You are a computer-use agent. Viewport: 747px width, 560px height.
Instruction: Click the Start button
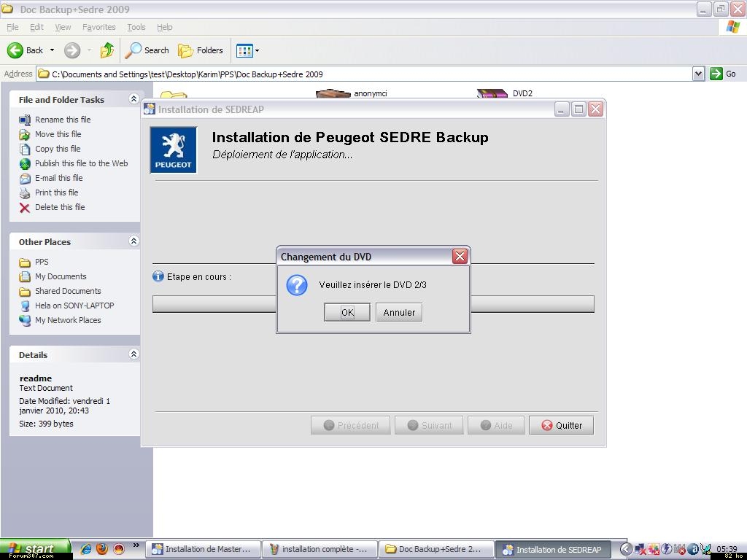click(35, 549)
